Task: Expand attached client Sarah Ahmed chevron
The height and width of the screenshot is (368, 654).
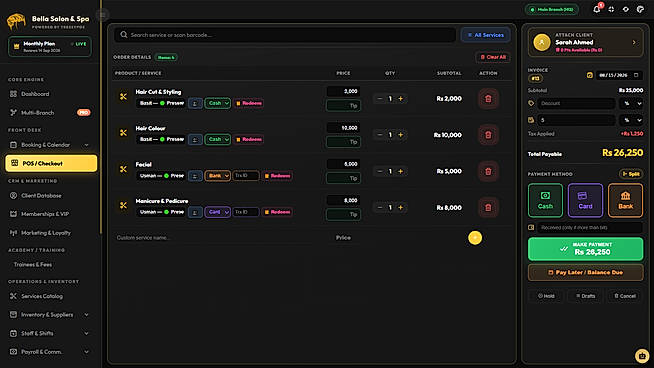Action: 634,42
